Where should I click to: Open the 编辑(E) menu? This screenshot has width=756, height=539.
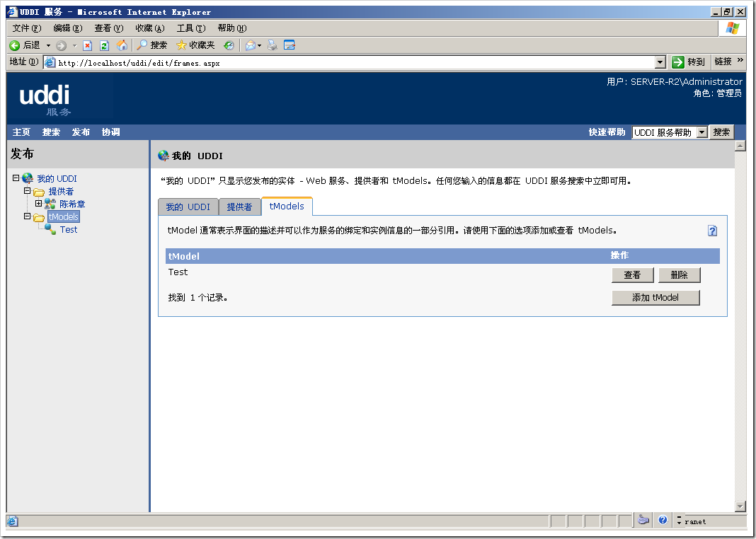(68, 28)
